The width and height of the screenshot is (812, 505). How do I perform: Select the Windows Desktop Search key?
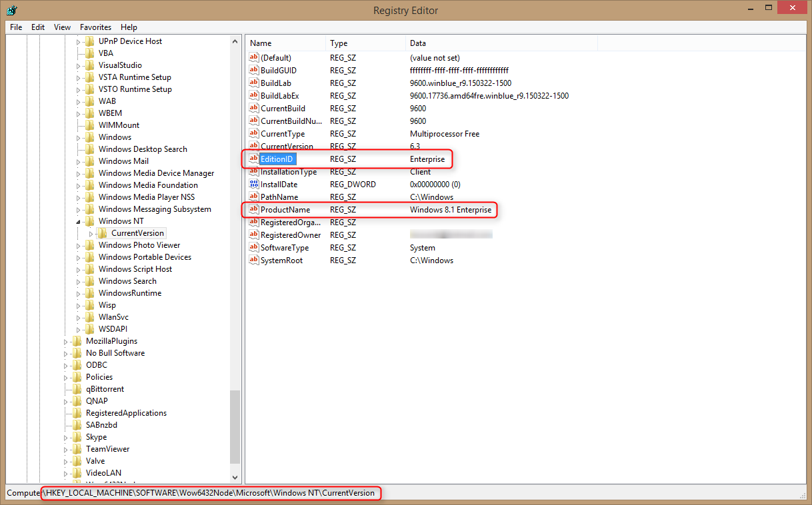[143, 149]
